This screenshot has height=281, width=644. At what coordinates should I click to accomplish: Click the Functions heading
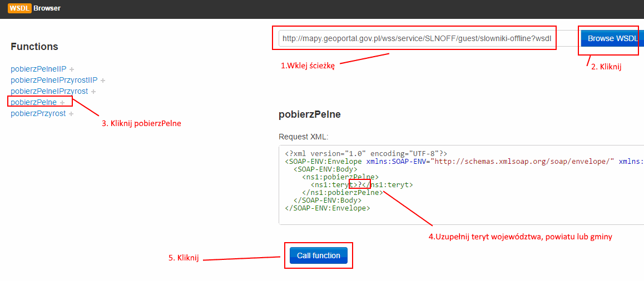[x=34, y=47]
